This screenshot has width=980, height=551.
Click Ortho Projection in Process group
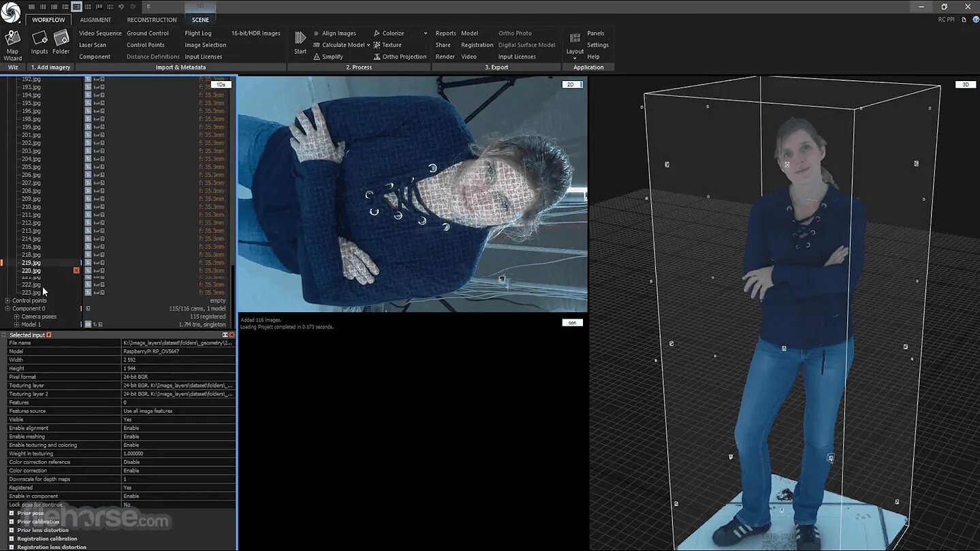400,57
